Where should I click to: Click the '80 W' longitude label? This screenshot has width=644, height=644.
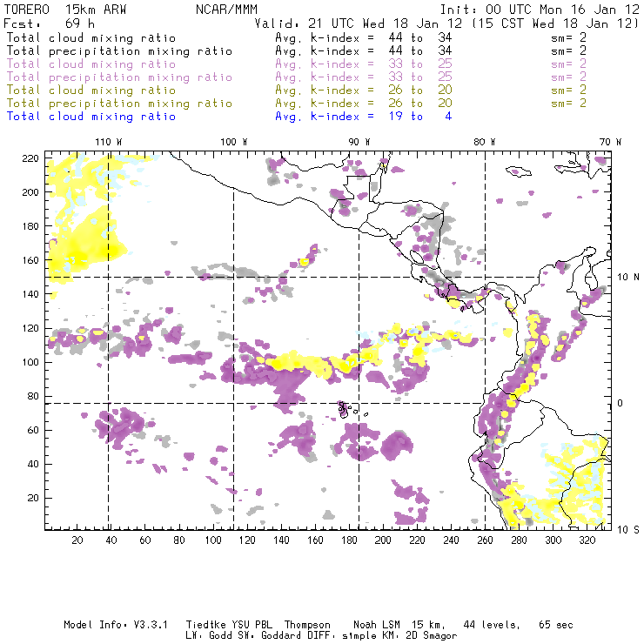tap(485, 142)
